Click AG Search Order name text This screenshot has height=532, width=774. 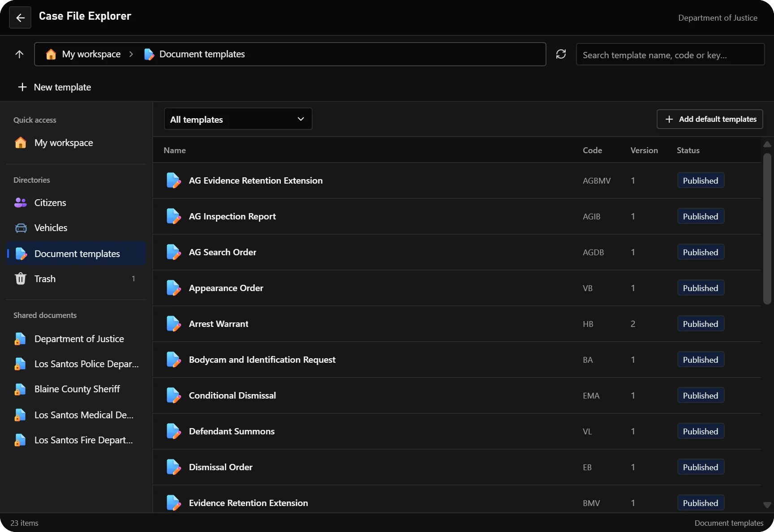[223, 252]
